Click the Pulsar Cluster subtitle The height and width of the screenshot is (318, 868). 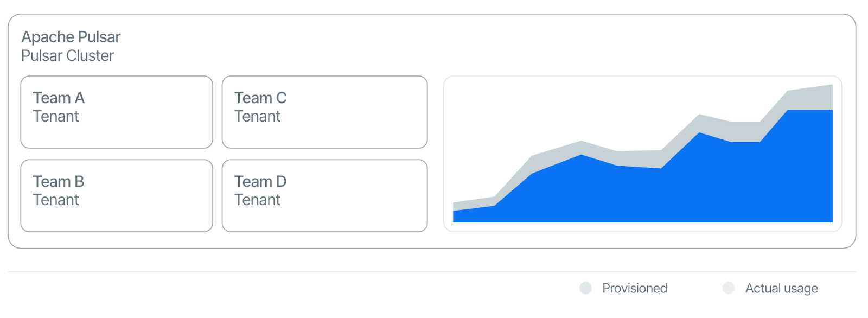(x=68, y=56)
